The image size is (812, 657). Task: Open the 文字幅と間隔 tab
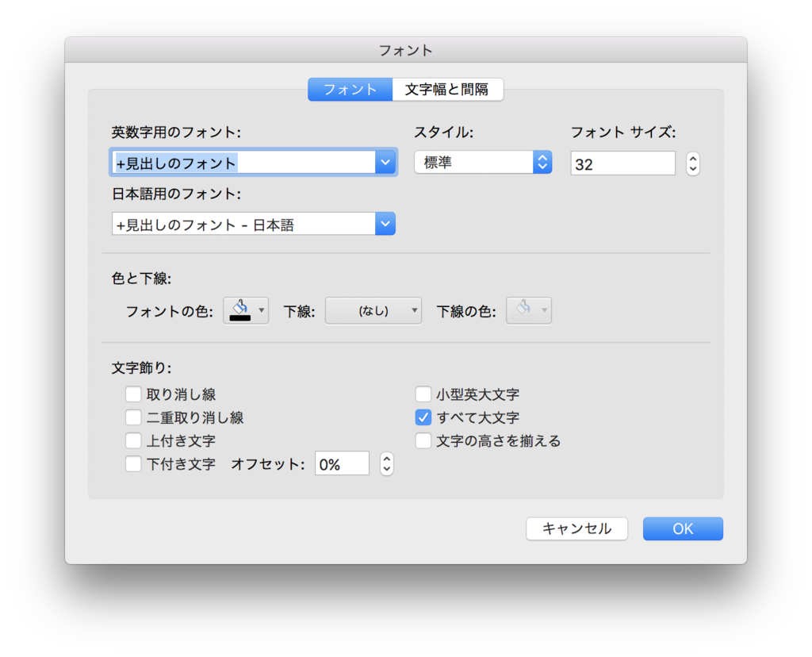tap(447, 90)
